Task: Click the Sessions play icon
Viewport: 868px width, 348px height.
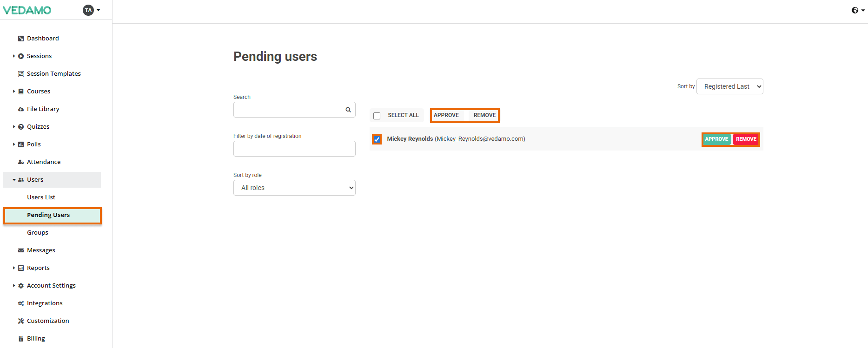Action: (x=21, y=56)
